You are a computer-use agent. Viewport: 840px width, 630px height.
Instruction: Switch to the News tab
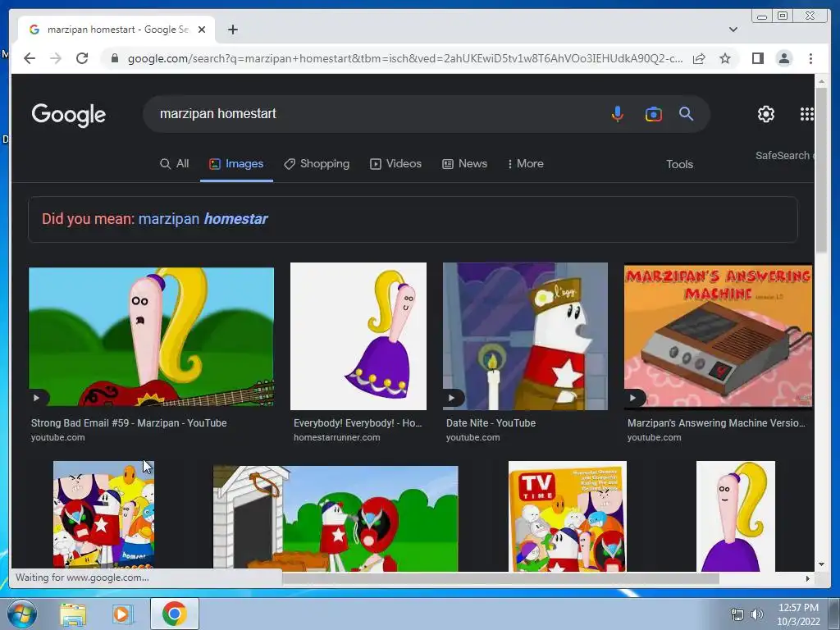[x=464, y=164]
